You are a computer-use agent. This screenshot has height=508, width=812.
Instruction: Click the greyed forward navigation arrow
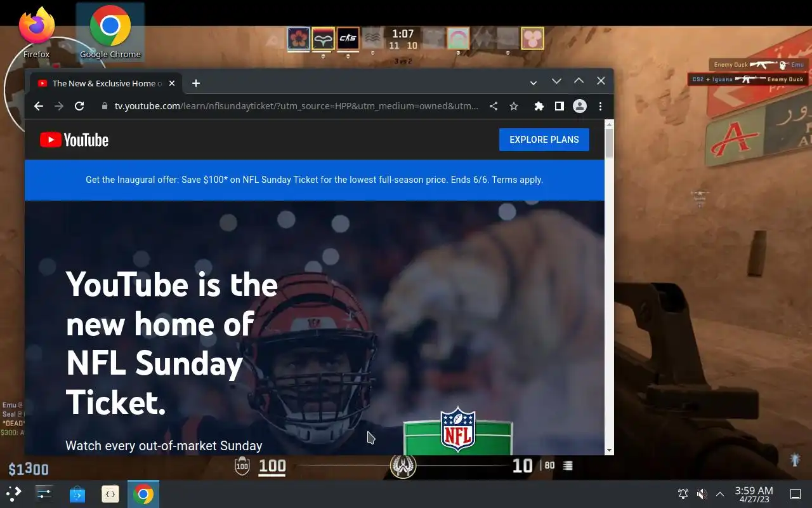coord(59,106)
